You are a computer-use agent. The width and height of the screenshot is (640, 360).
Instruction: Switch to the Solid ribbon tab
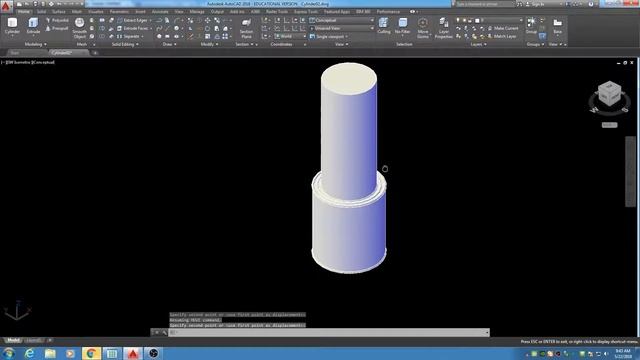click(x=42, y=12)
